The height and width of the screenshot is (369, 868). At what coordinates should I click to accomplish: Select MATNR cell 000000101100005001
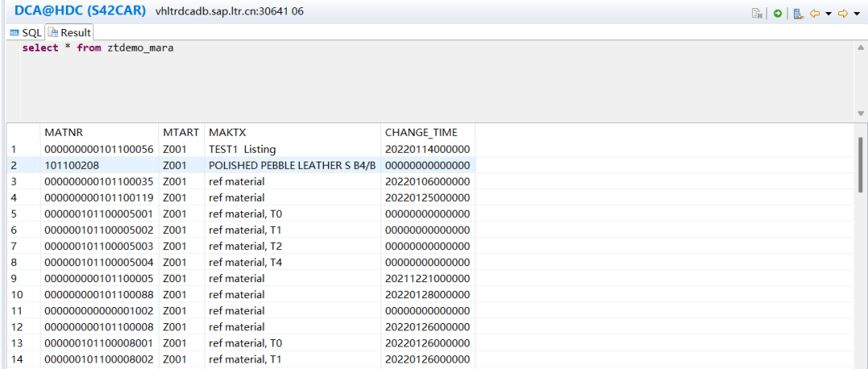coord(100,214)
